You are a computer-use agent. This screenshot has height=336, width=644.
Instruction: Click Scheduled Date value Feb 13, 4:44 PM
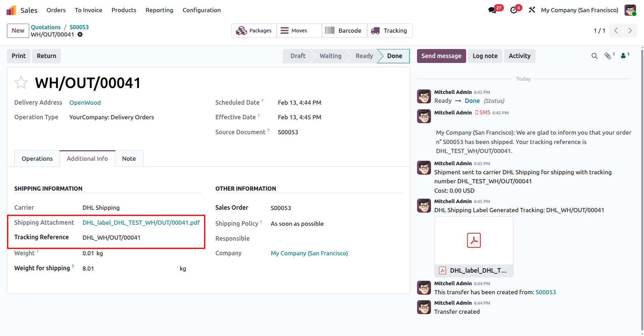[300, 103]
